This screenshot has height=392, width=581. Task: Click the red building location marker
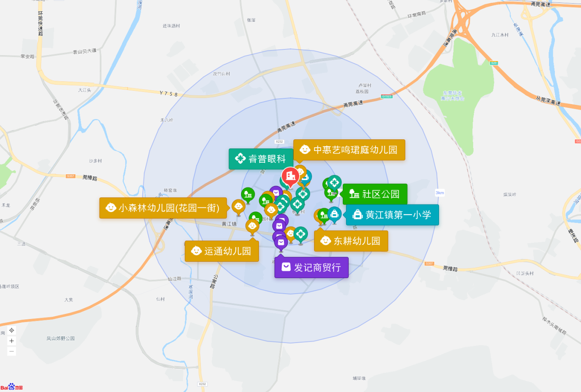point(290,177)
